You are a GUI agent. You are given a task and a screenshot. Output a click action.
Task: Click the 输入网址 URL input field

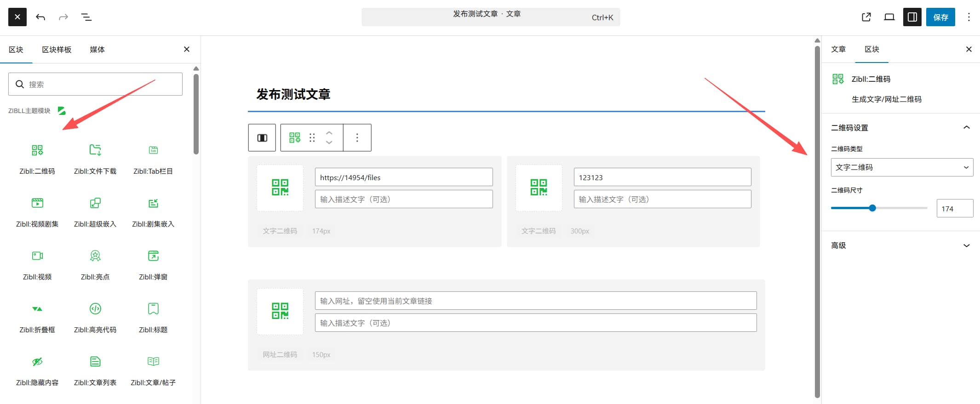tap(536, 301)
